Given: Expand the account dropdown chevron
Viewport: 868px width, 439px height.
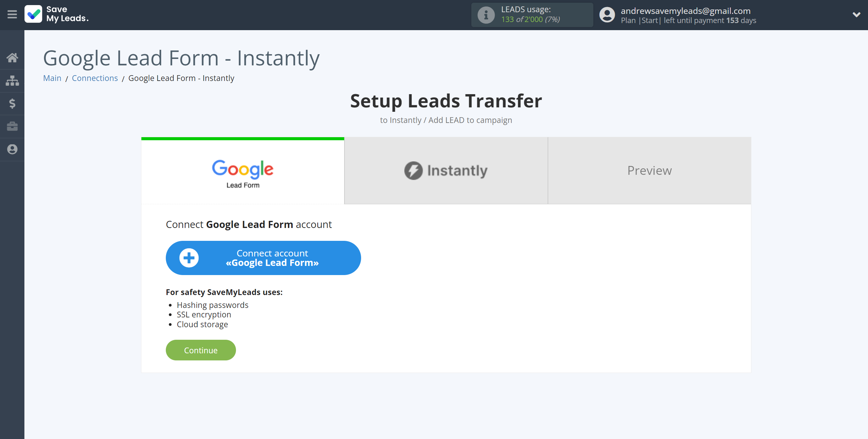Looking at the screenshot, I should click(x=857, y=15).
